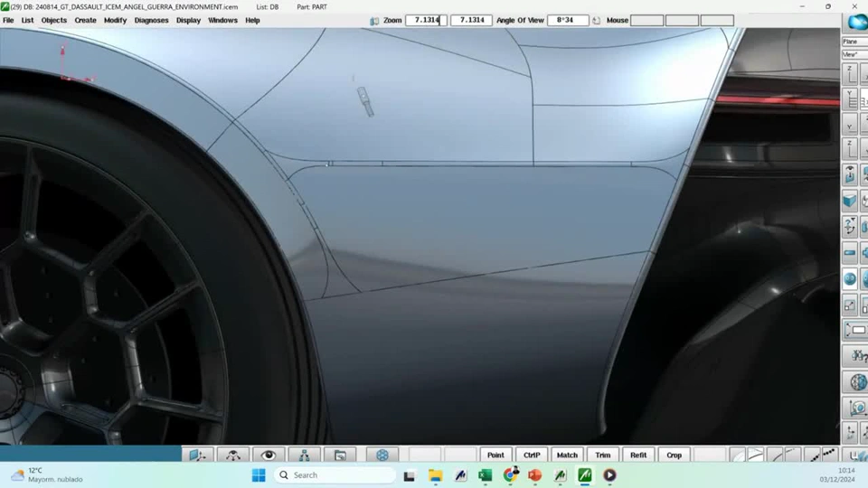Open the Modify menu
This screenshot has width=868, height=488.
click(115, 21)
